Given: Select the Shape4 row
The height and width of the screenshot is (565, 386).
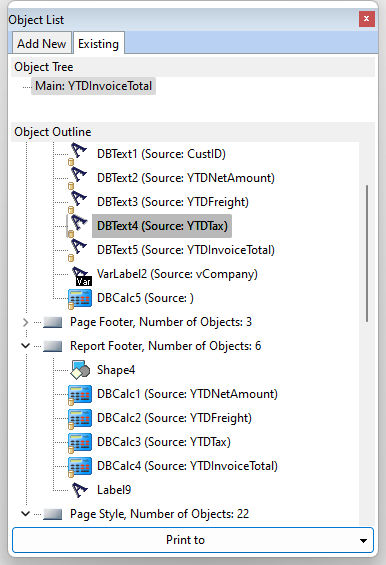Looking at the screenshot, I should pyautogui.click(x=116, y=370).
